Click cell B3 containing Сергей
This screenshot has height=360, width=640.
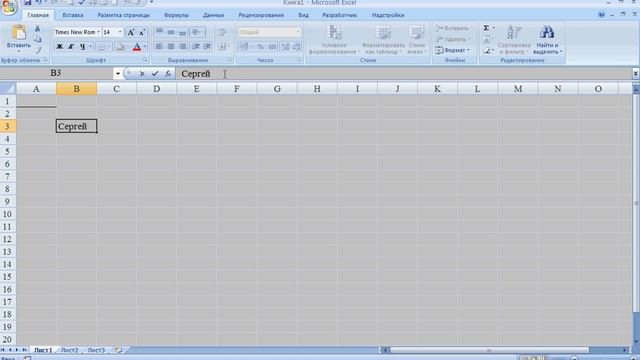pos(77,126)
